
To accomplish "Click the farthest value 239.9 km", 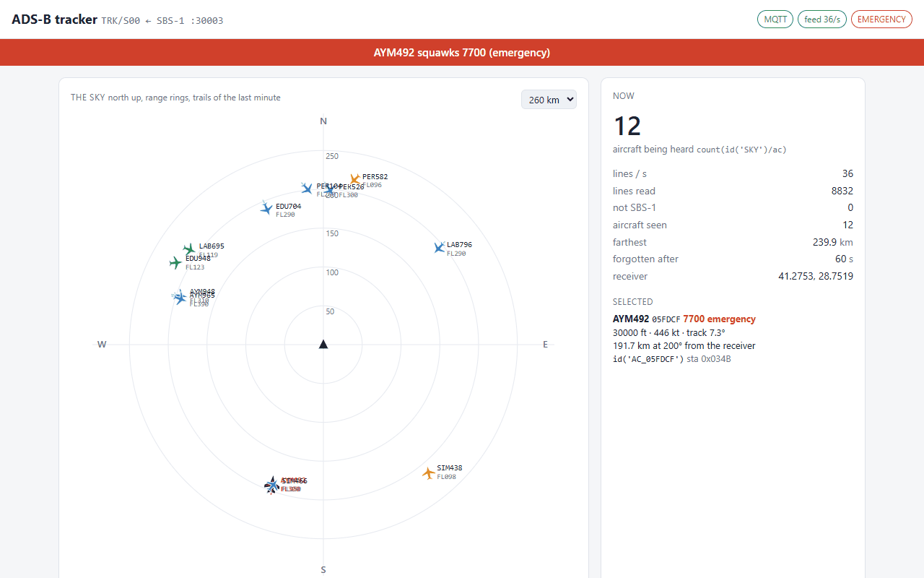I will pos(833,243).
